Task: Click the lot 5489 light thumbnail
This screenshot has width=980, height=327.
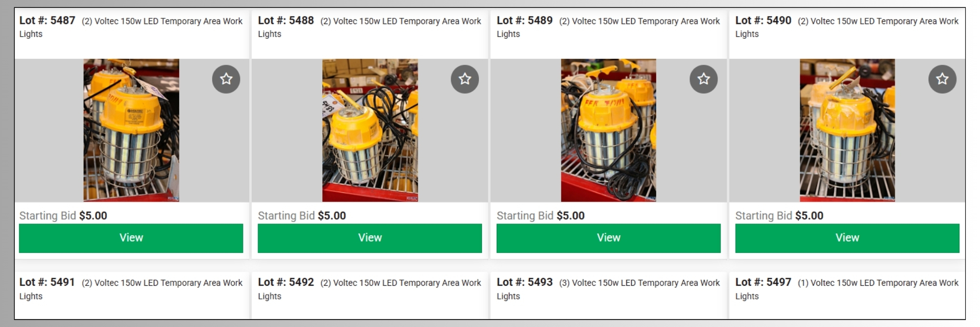Action: pyautogui.click(x=609, y=130)
